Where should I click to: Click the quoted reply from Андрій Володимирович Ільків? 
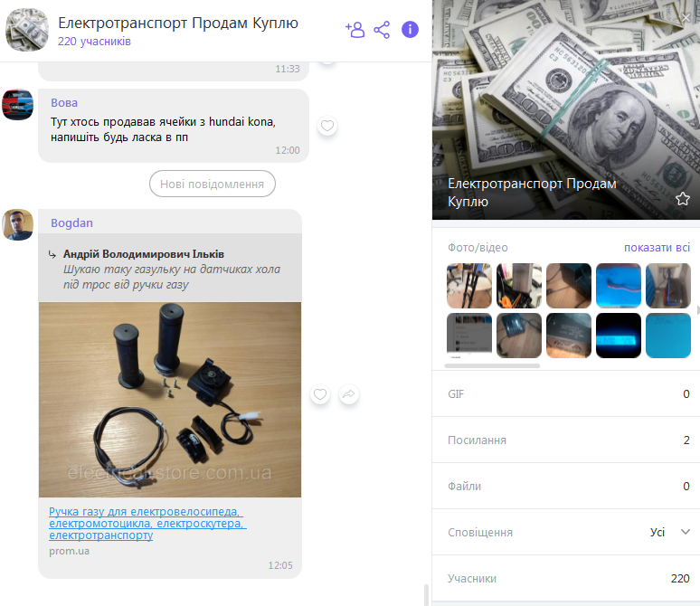[x=170, y=268]
